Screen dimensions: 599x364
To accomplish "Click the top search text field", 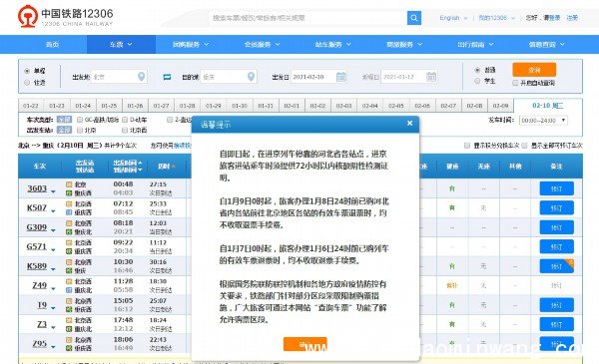I will pyautogui.click(x=307, y=18).
